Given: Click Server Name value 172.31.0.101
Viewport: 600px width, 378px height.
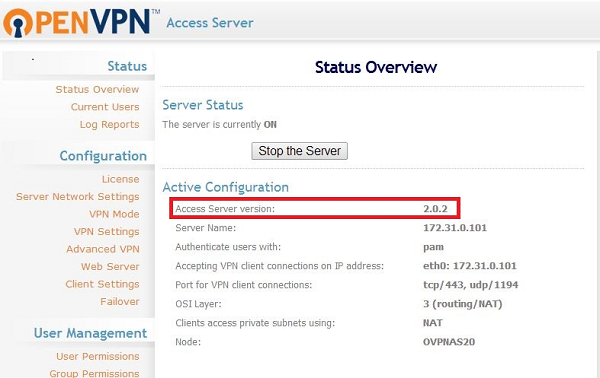Looking at the screenshot, I should pyautogui.click(x=455, y=228).
